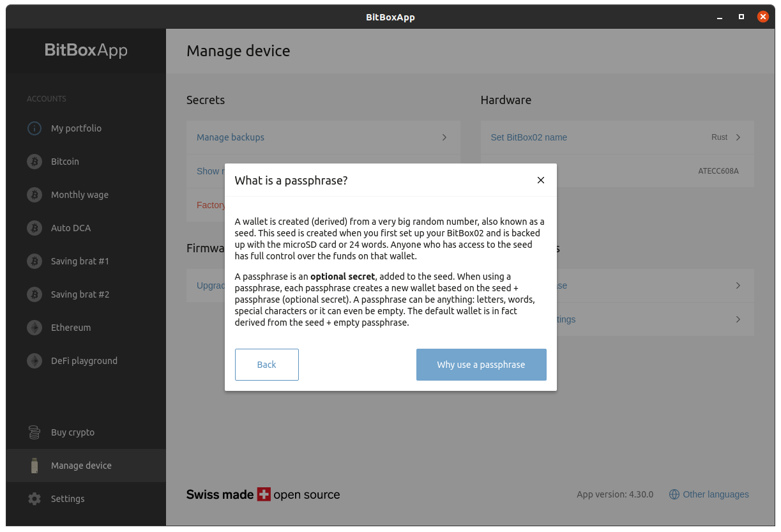
Task: Click the What is a passphrase? title
Action: click(291, 181)
